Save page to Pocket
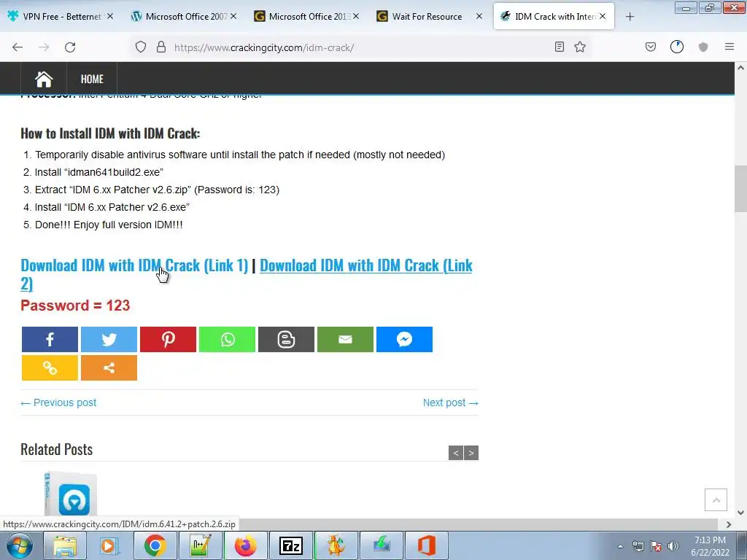Viewport: 747px width, 560px height. (650, 47)
